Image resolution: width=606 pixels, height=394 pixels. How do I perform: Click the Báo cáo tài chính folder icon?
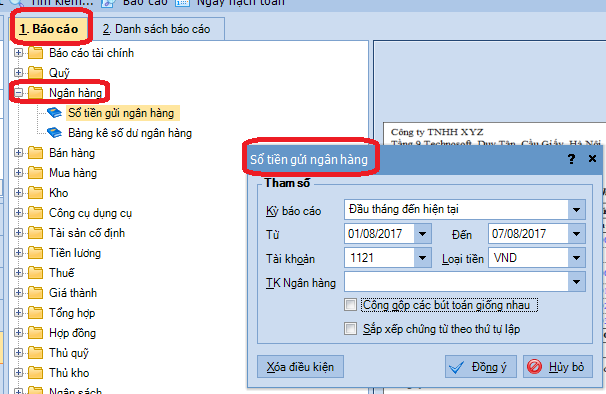click(x=36, y=53)
